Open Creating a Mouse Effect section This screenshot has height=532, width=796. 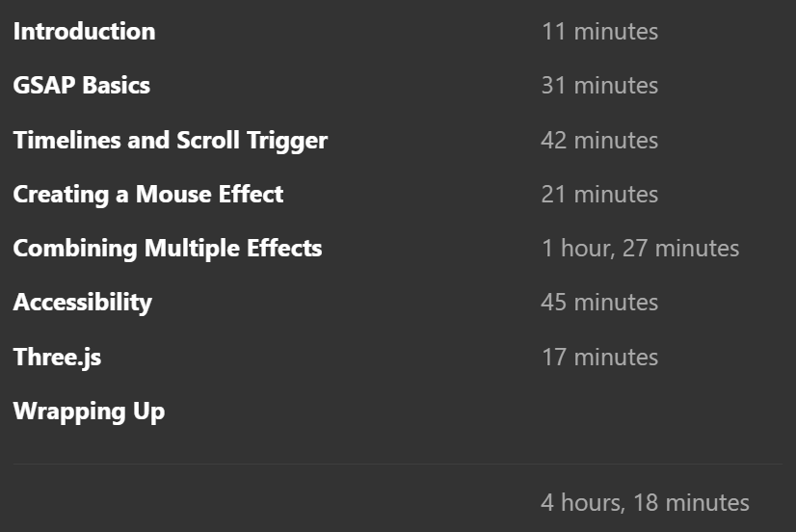pyautogui.click(x=148, y=195)
